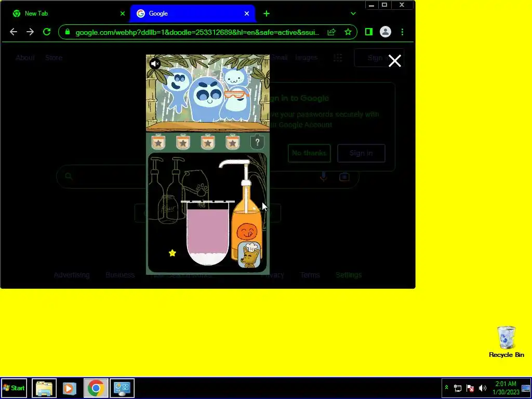Screen dimensions: 532x399
Task: Click the second star jar badge
Action: 183,142
